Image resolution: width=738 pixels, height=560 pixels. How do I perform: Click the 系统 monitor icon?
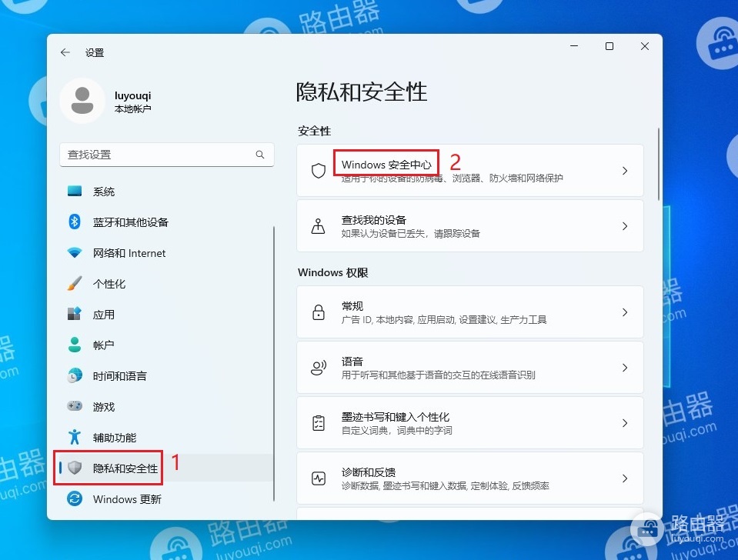pyautogui.click(x=75, y=191)
